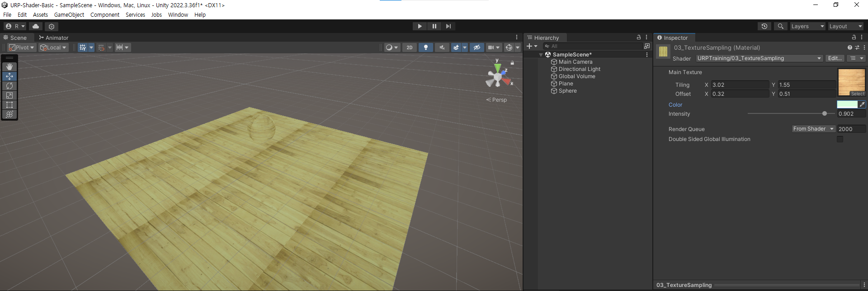Click the scene orientation gizmo cube
The height and width of the screenshot is (291, 868).
coord(498,77)
